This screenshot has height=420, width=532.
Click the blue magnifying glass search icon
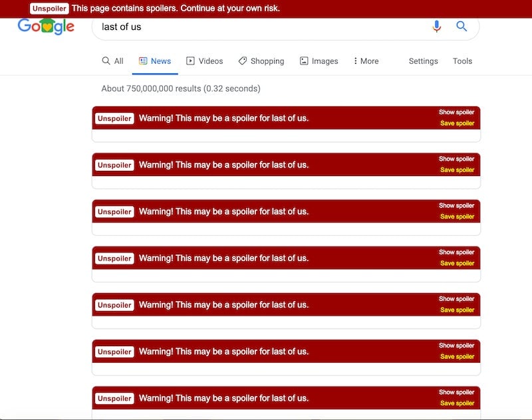pos(462,27)
